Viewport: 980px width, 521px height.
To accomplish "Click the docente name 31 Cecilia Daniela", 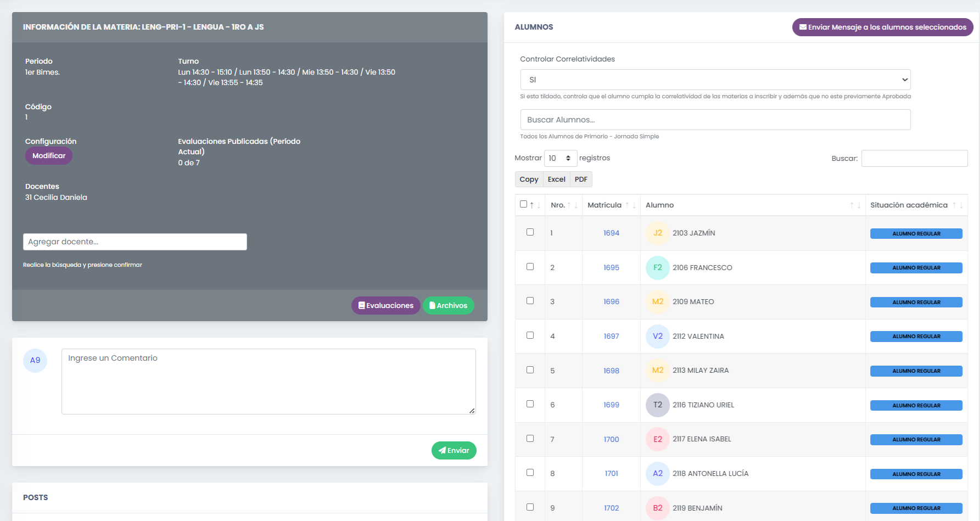I will click(x=56, y=198).
